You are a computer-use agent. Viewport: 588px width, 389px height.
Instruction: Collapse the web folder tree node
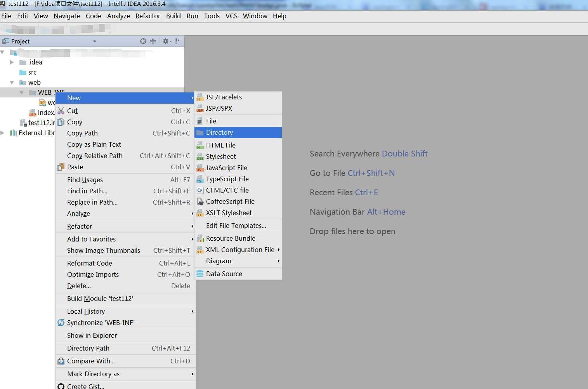tap(12, 82)
